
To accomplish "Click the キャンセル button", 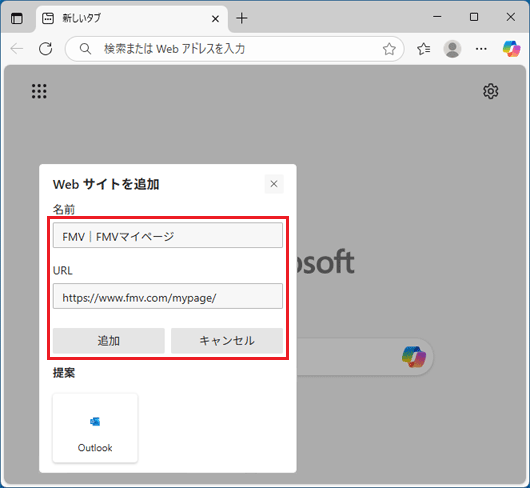I will [227, 341].
